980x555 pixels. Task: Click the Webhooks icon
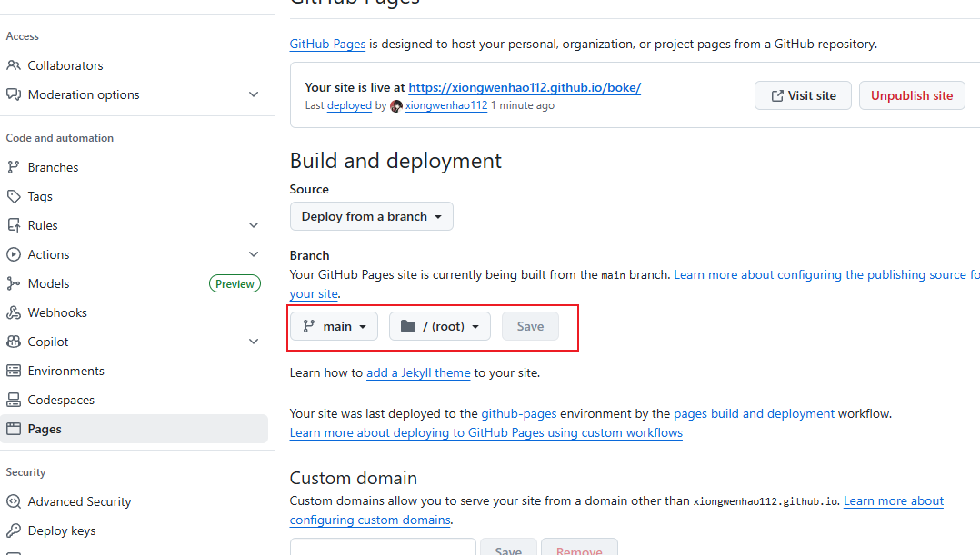click(14, 312)
